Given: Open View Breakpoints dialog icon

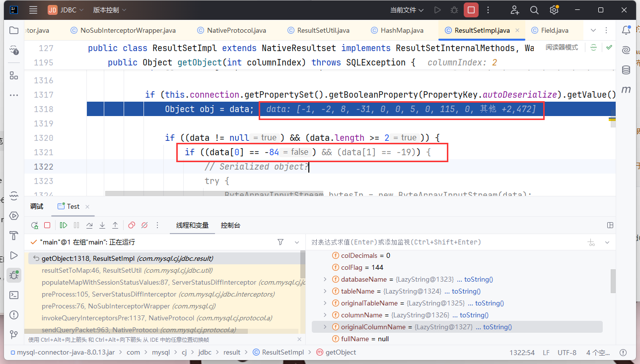Looking at the screenshot, I should click(132, 225).
